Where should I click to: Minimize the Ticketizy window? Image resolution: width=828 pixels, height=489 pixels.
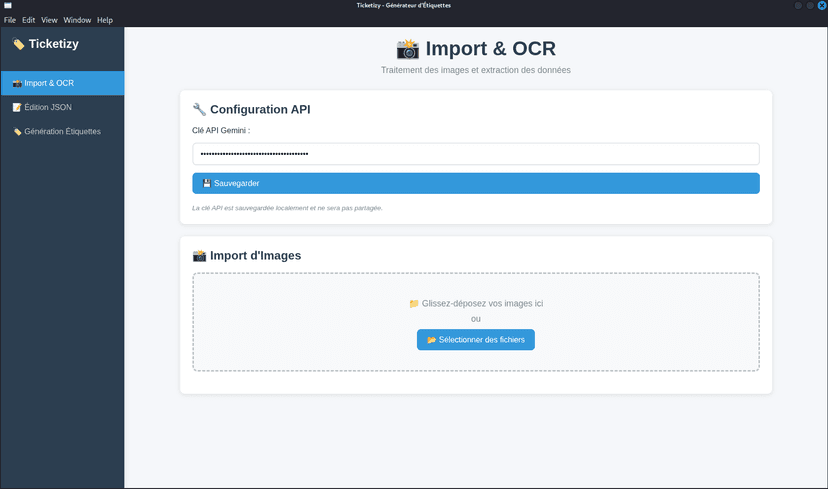[798, 6]
